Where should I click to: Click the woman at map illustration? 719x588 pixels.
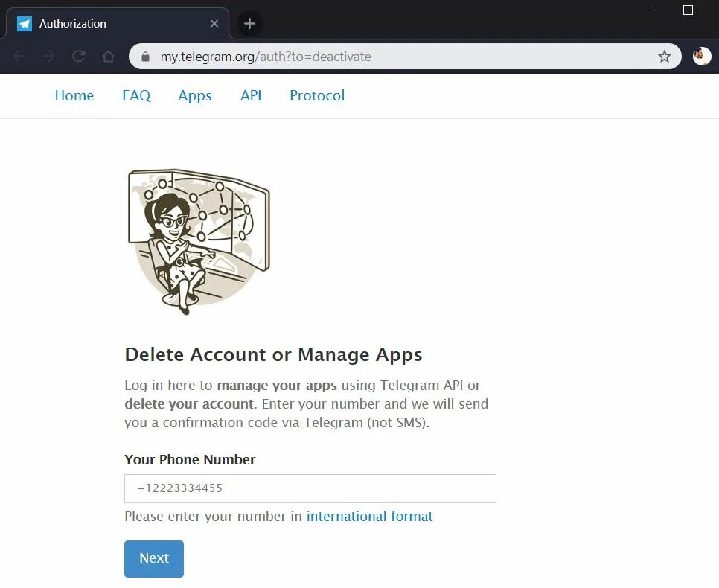point(199,242)
